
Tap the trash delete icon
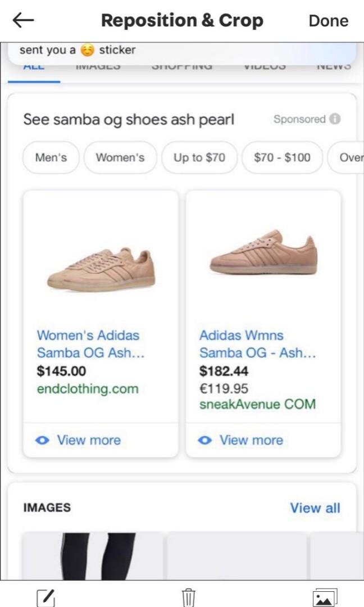[188, 597]
